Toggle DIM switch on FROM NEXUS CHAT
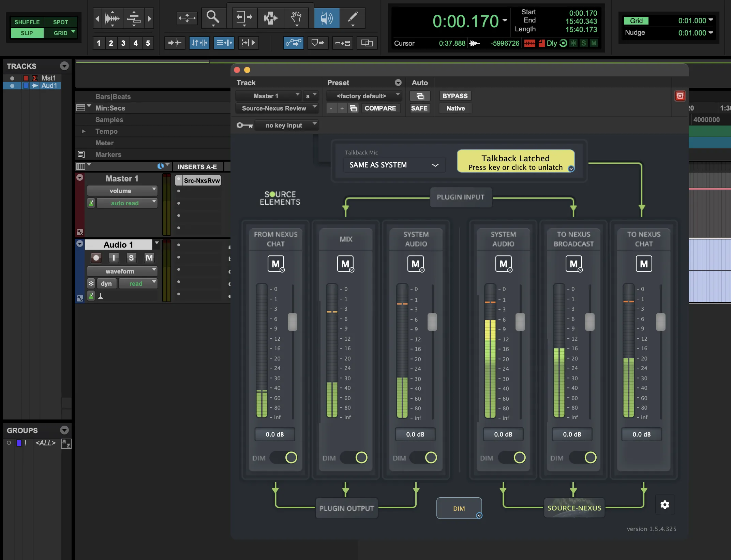 click(x=284, y=457)
